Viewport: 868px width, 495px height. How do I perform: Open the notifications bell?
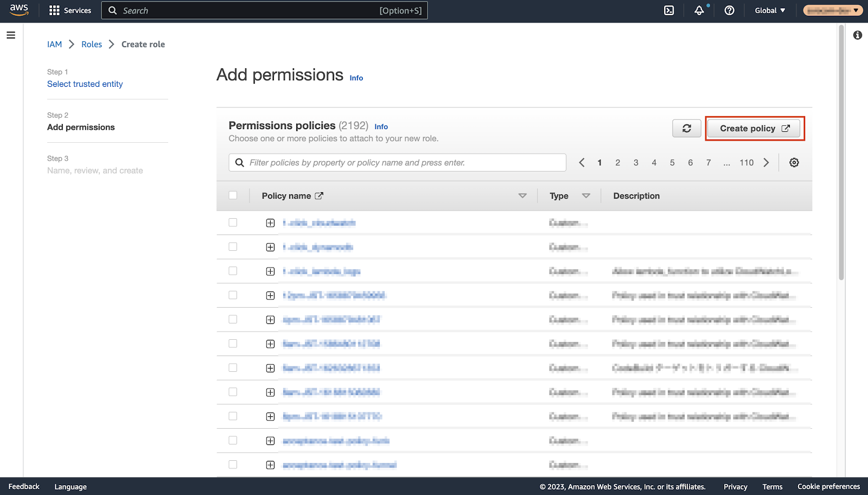click(x=699, y=10)
